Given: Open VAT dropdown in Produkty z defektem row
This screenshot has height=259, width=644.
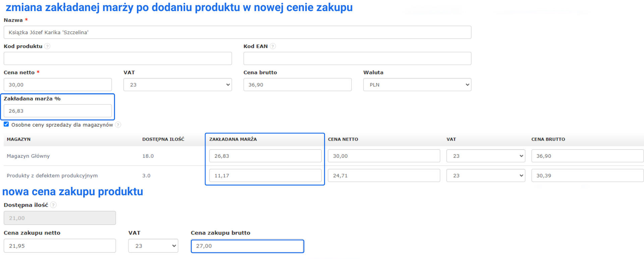Looking at the screenshot, I should tap(486, 175).
